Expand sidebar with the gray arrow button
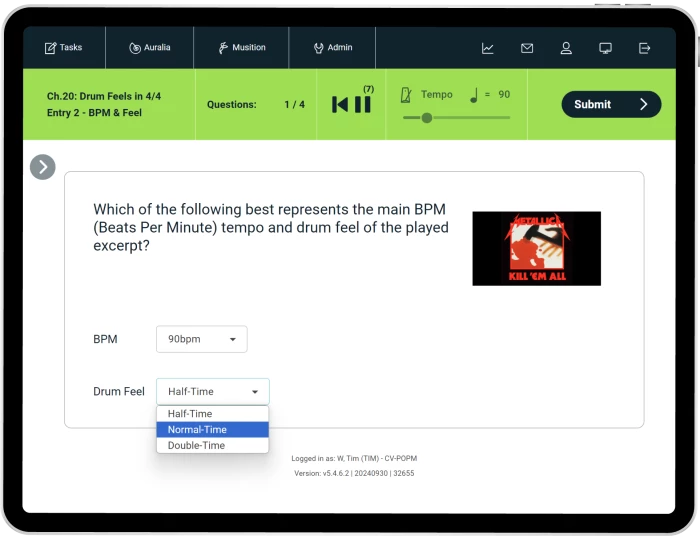Viewport: 700px width, 536px height. (42, 167)
